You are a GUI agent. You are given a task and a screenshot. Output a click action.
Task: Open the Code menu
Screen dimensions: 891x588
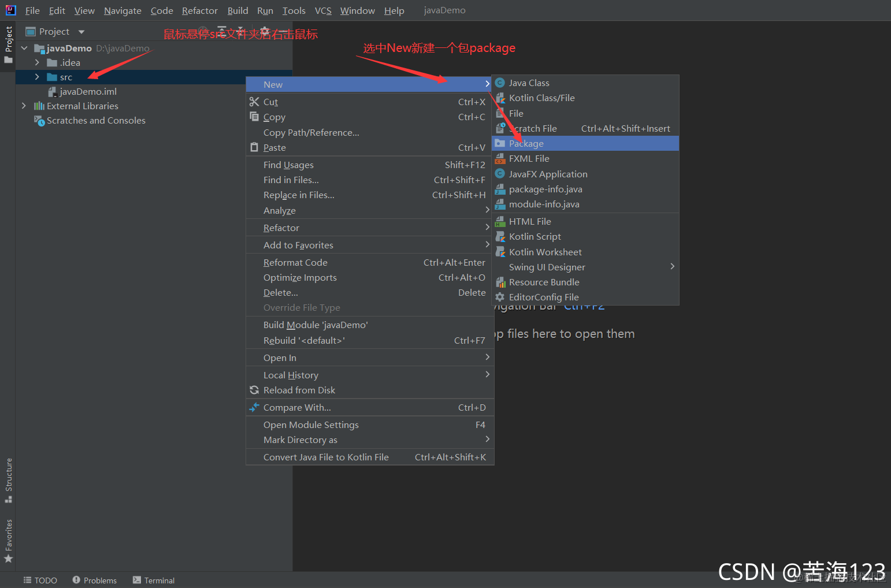coord(162,10)
